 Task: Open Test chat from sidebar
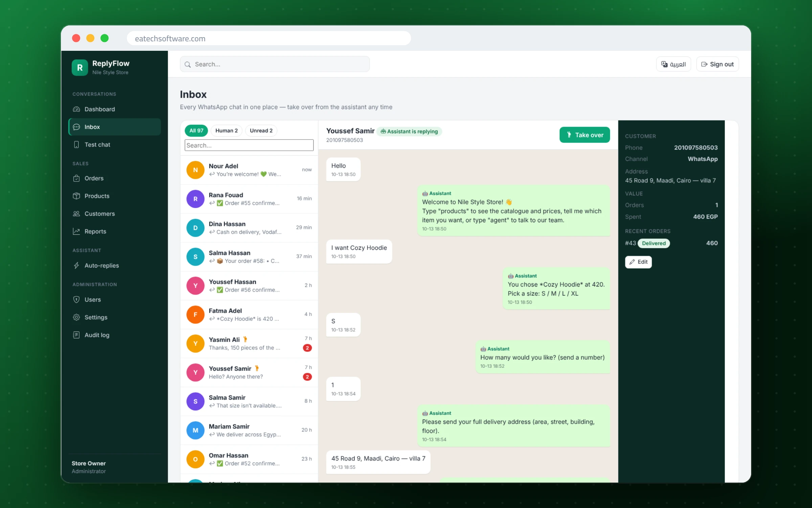tap(114, 145)
